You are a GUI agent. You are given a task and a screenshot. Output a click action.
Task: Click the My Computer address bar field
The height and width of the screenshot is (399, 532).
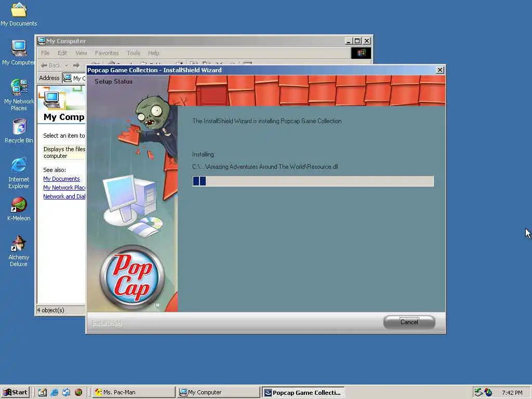pyautogui.click(x=75, y=78)
